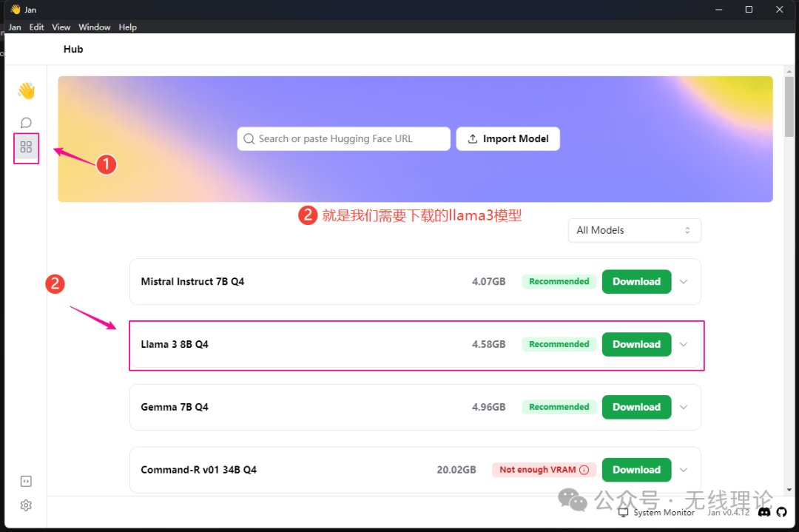This screenshot has width=799, height=532.
Task: Expand the Gemma 7B Q4 details chevron
Action: point(684,407)
